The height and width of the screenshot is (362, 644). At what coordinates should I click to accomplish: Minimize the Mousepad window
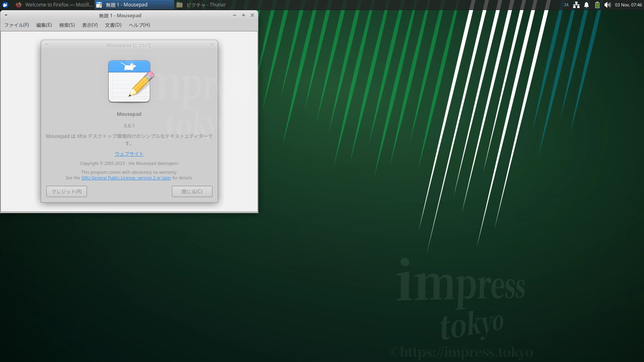[x=235, y=15]
